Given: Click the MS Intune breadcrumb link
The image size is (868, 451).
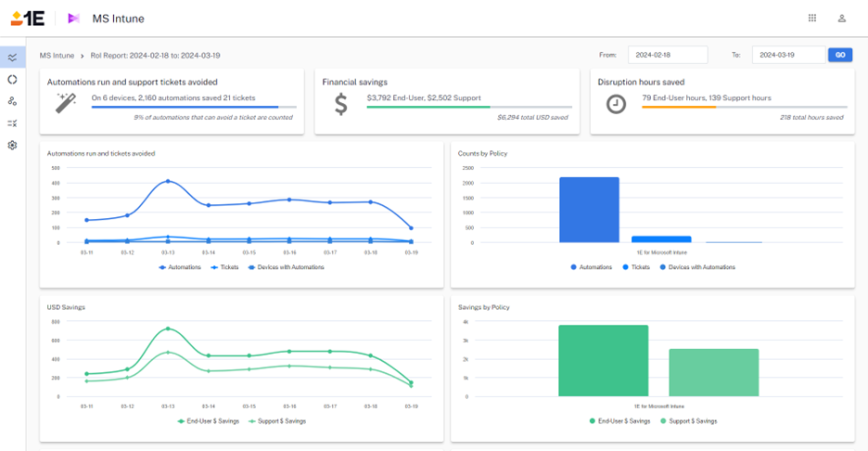Looking at the screenshot, I should tap(58, 56).
